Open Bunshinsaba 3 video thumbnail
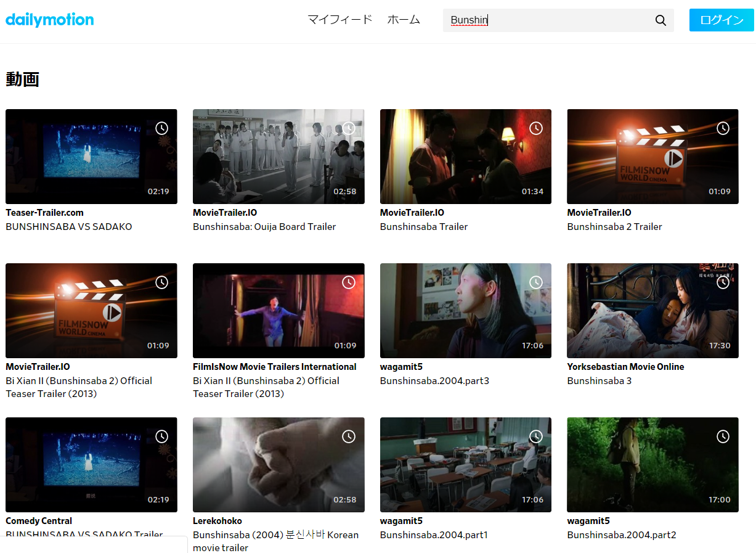 pos(652,311)
